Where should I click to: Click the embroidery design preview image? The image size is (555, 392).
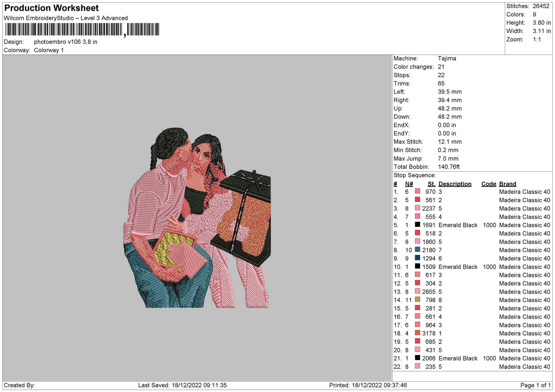197,218
